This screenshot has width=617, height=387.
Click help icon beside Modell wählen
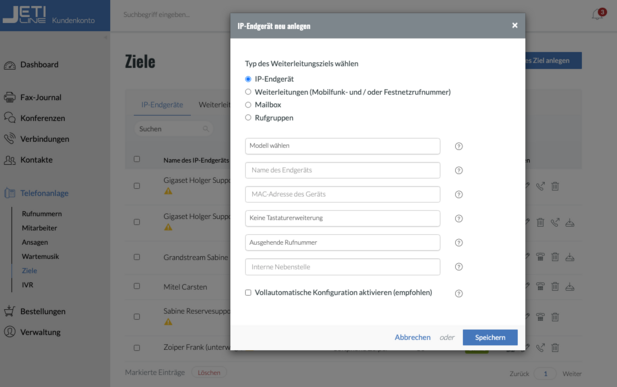point(458,146)
